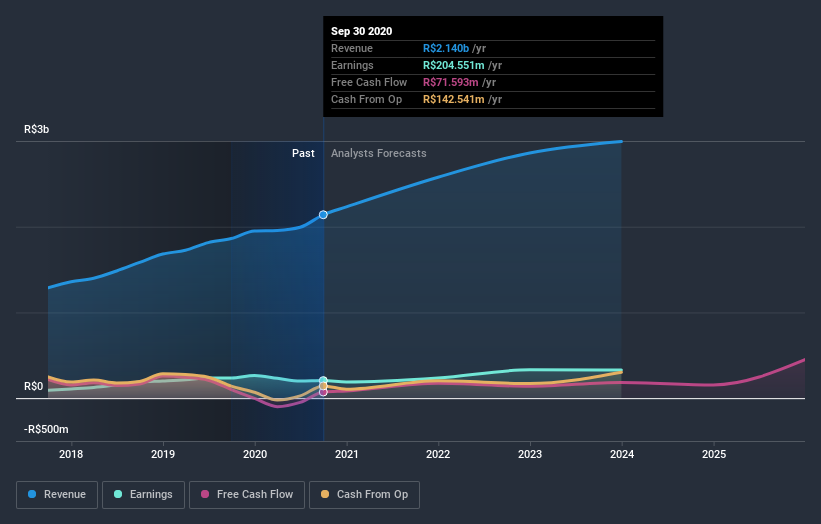Click the orange Cash From Op data point marker
821x524 pixels.
(323, 386)
